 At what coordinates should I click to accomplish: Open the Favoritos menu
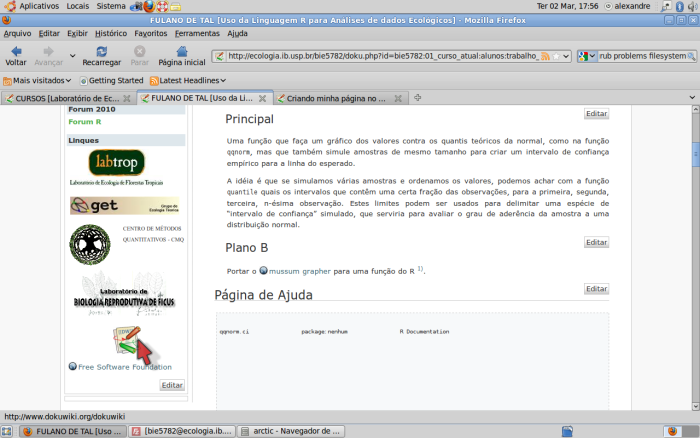pos(150,33)
